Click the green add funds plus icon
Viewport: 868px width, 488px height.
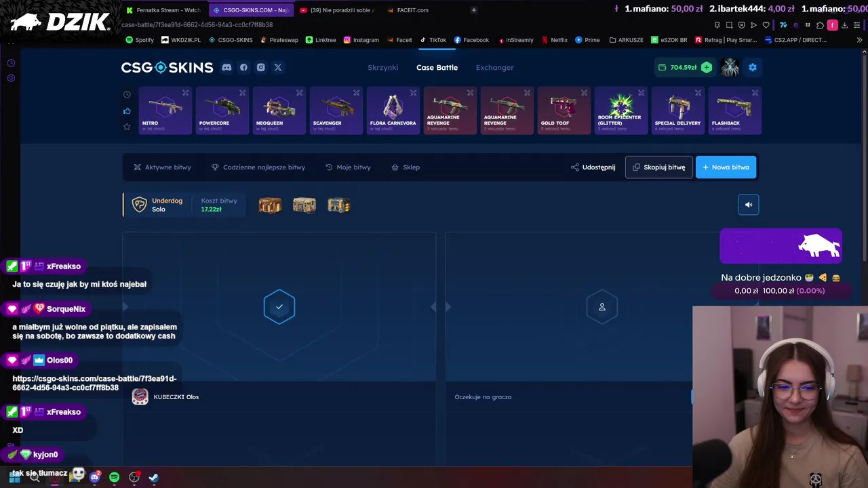coord(707,67)
